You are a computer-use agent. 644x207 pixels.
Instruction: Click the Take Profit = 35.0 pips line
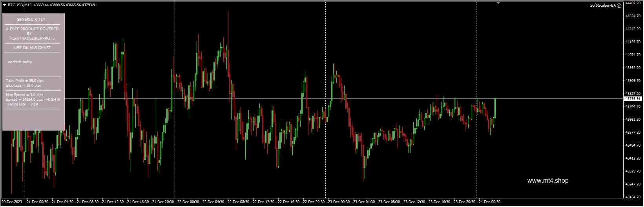pos(25,81)
